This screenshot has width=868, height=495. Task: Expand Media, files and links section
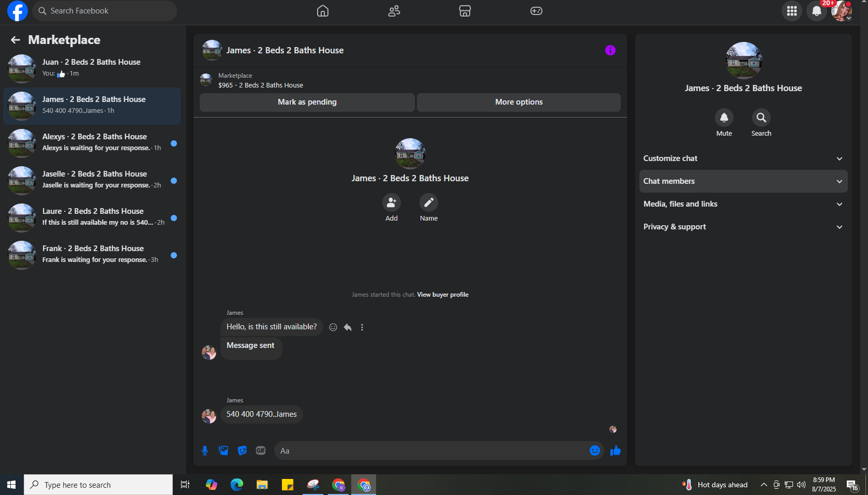[743, 204]
